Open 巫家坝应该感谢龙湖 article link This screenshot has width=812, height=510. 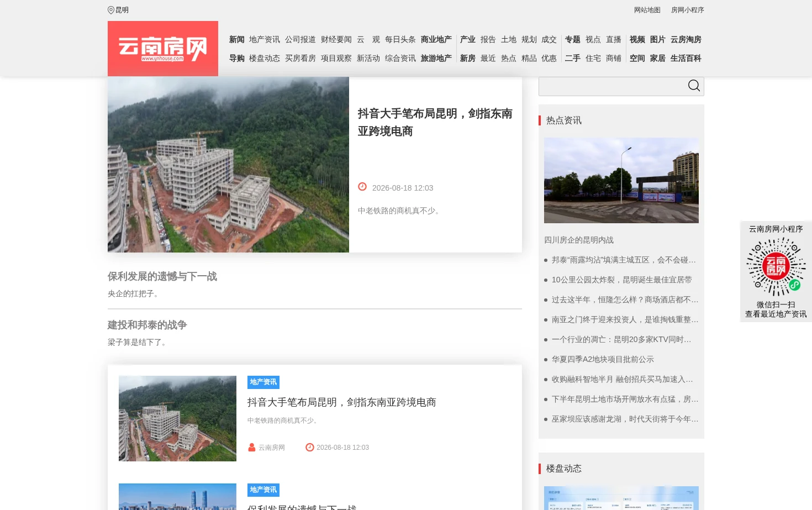pyautogui.click(x=625, y=419)
